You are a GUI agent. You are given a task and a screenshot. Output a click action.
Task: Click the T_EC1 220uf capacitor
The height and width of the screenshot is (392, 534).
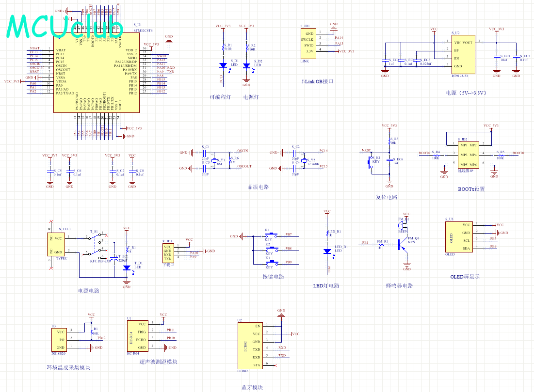[114, 258]
